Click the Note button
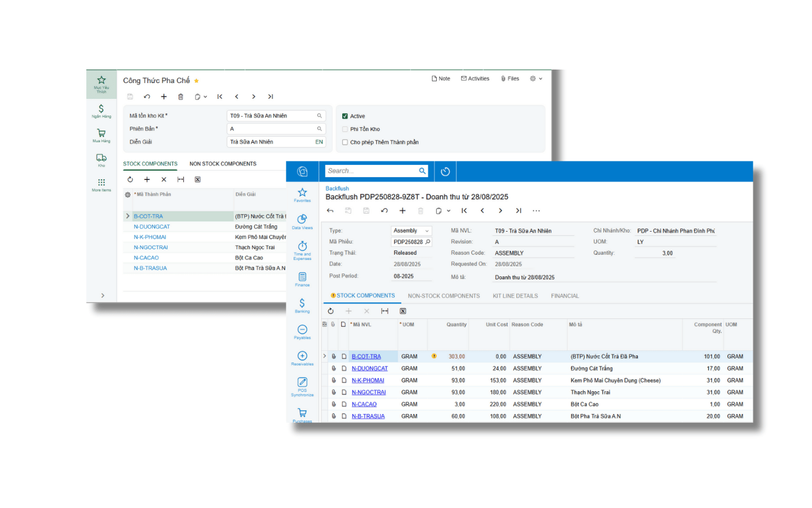Screen dimensions: 812x508 pyautogui.click(x=441, y=78)
